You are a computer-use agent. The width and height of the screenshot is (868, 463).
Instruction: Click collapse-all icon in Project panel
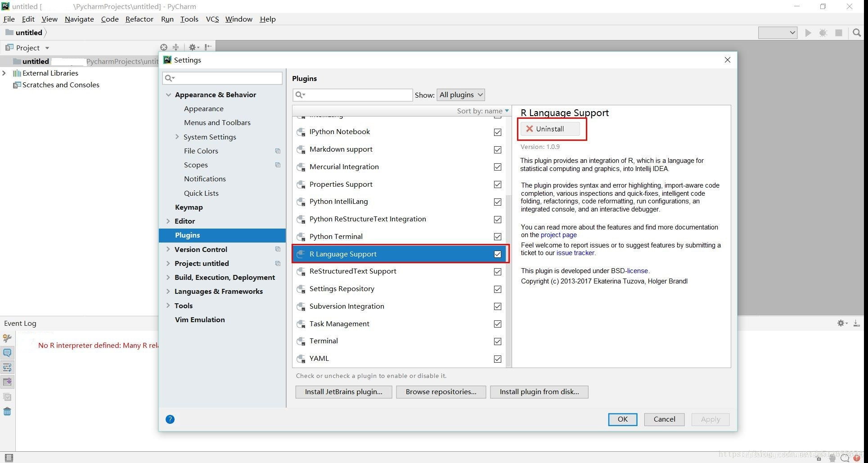(176, 47)
